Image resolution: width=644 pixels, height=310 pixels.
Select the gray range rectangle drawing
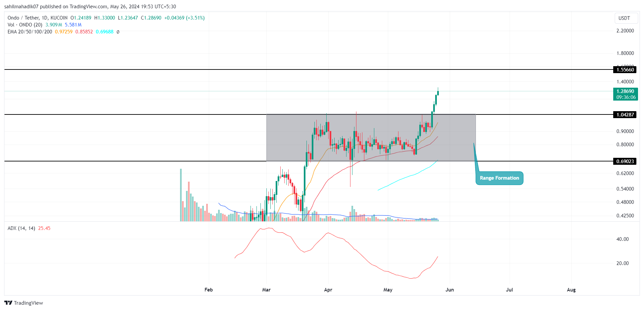(x=371, y=138)
